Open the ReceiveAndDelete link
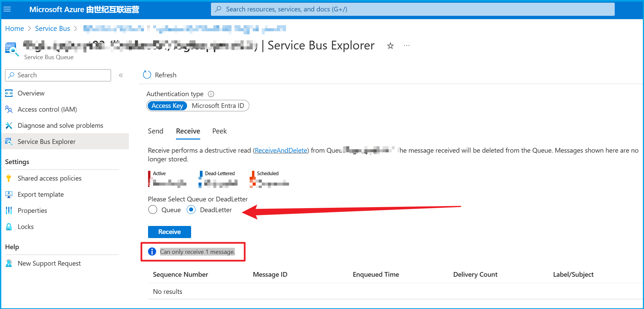This screenshot has height=309, width=644. coord(281,150)
